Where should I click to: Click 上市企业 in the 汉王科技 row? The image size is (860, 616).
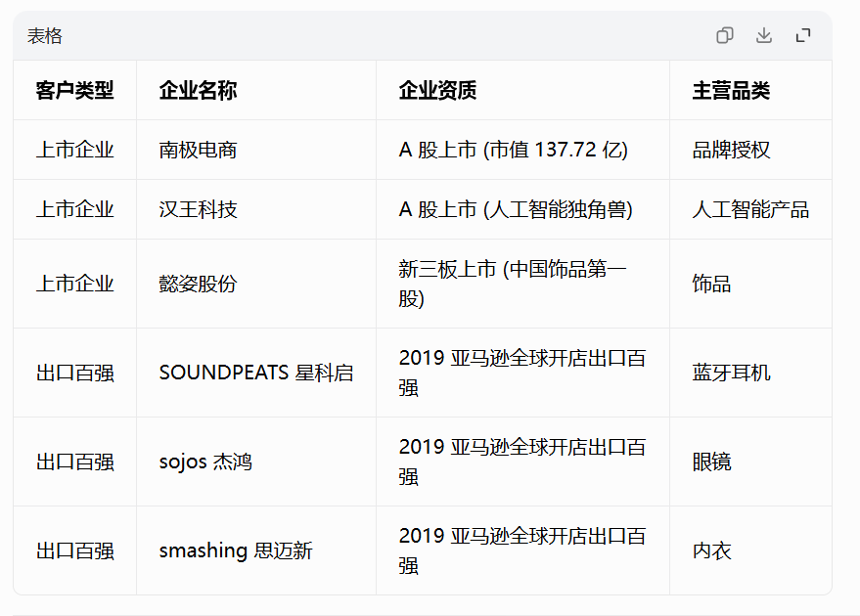[75, 209]
